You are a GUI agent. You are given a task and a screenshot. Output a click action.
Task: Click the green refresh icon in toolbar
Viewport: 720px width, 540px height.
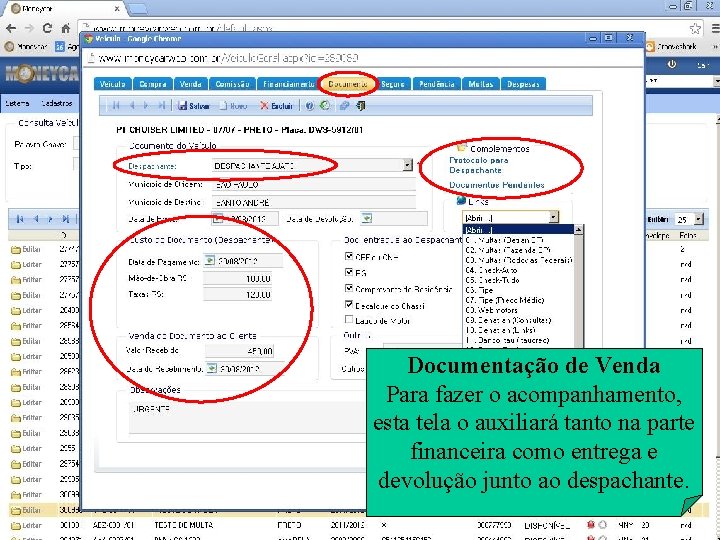point(325,106)
